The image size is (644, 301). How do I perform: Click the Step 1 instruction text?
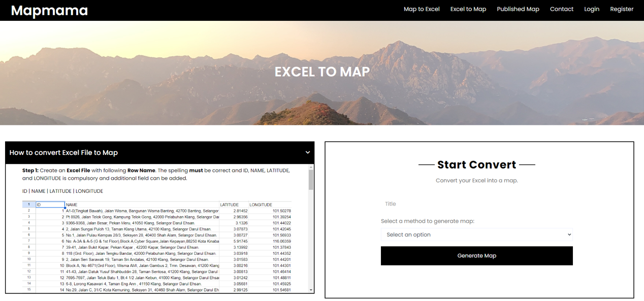coord(156,174)
